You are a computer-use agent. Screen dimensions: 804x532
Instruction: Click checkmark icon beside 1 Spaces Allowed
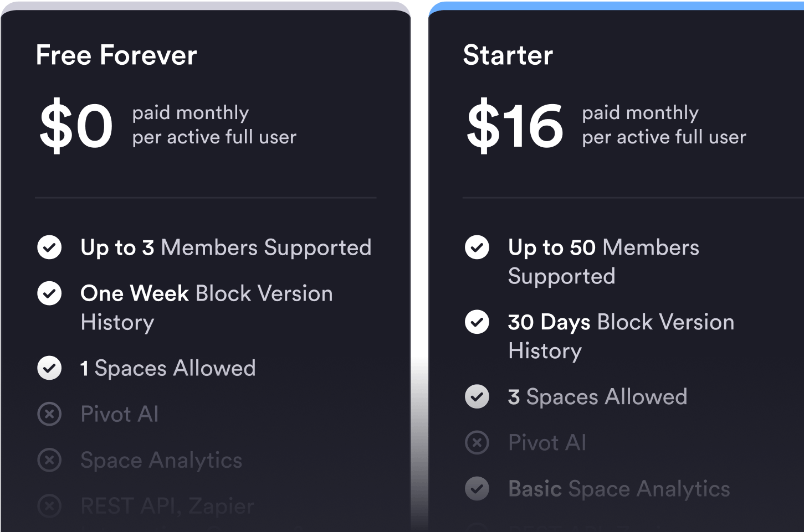tap(49, 368)
